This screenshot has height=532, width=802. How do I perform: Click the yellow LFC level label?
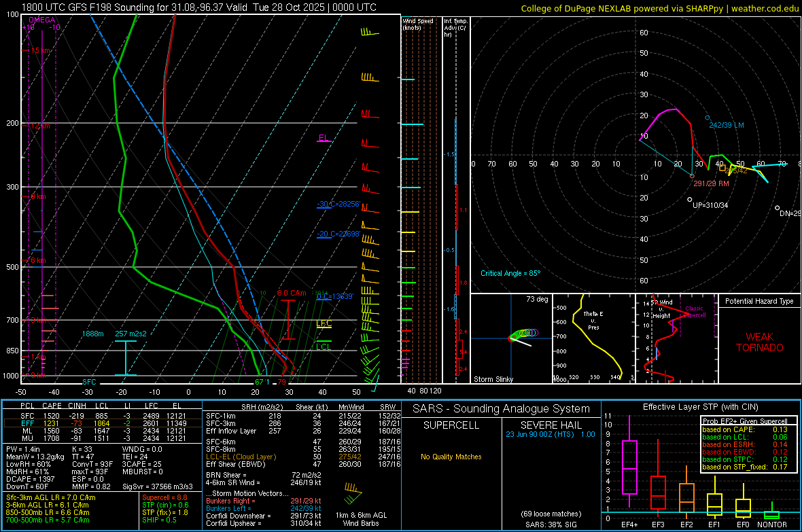(x=324, y=323)
